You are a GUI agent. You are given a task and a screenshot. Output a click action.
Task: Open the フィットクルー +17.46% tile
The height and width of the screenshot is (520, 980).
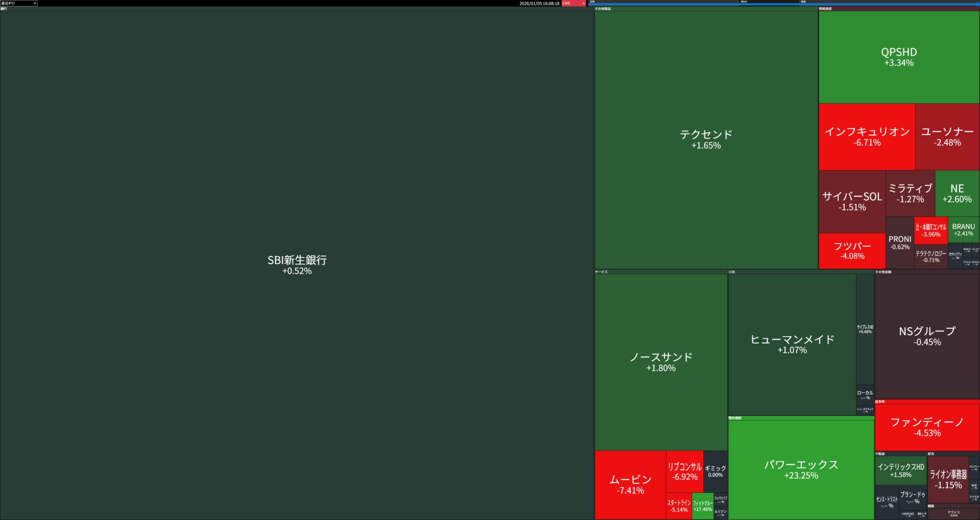[702, 506]
